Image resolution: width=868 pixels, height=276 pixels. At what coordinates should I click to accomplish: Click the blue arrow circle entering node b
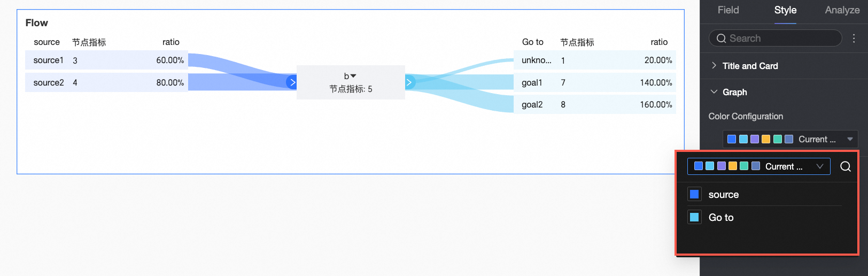(292, 82)
